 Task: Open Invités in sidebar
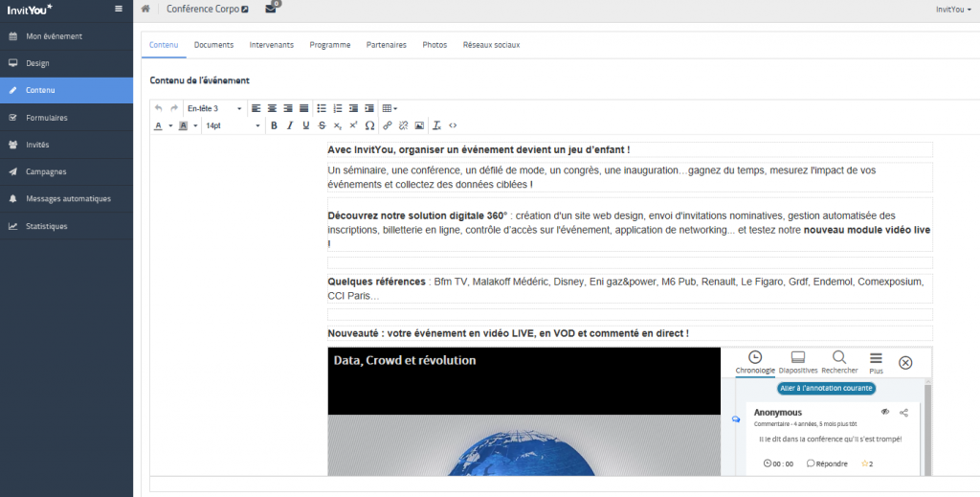coord(66,145)
